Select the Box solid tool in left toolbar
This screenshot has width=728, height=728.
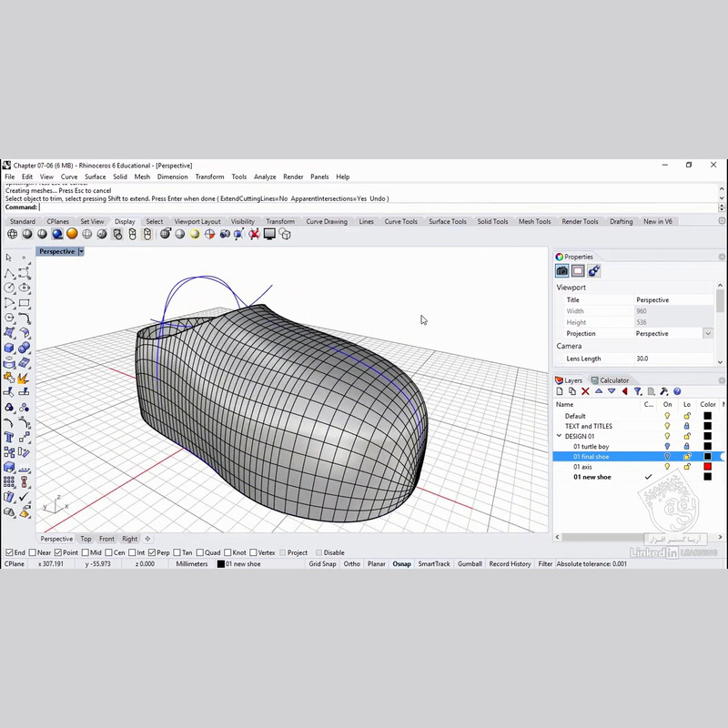(x=9, y=347)
